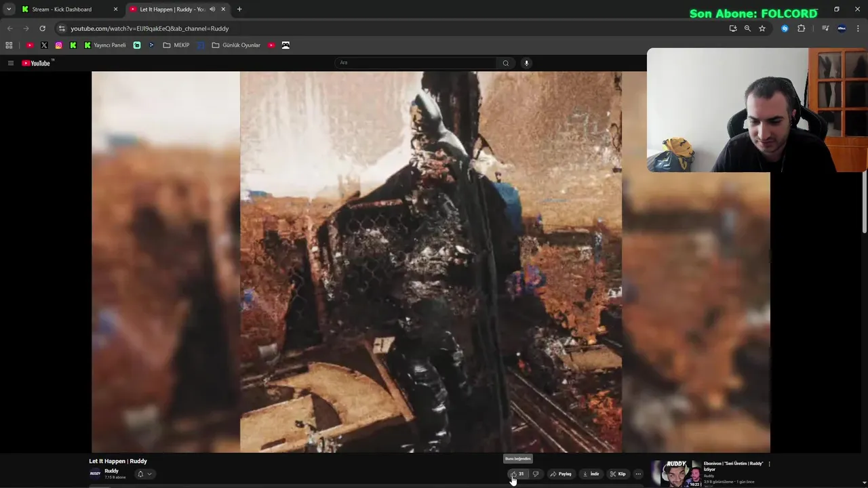Open options menu of Ebonivon recommendation
The height and width of the screenshot is (488, 868).
(x=769, y=464)
